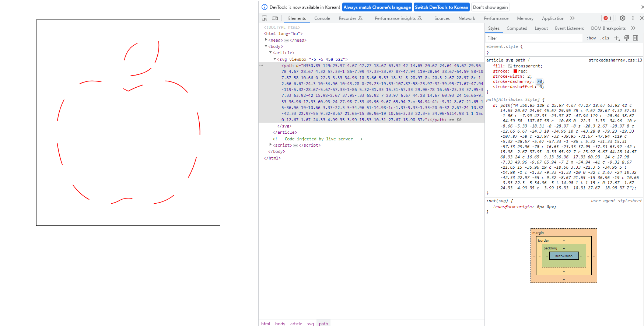Show more DevTools main tabs chevron
Screen dimensions: 644x326
[x=573, y=18]
